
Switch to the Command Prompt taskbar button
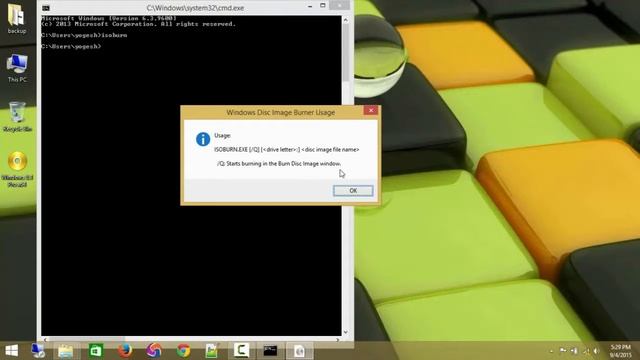(270, 351)
